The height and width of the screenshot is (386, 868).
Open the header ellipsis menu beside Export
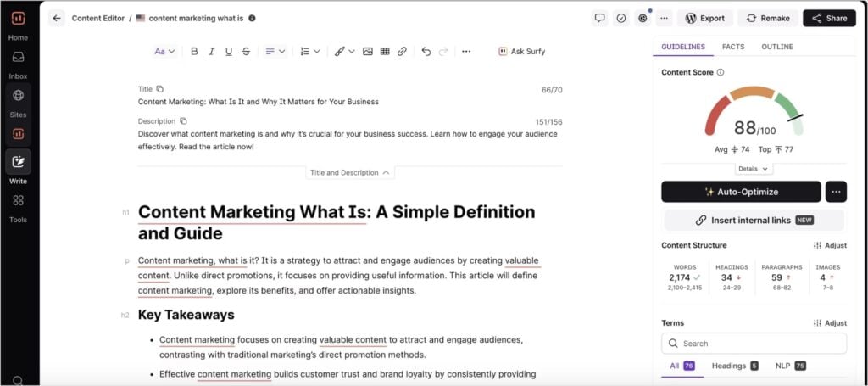(x=664, y=19)
